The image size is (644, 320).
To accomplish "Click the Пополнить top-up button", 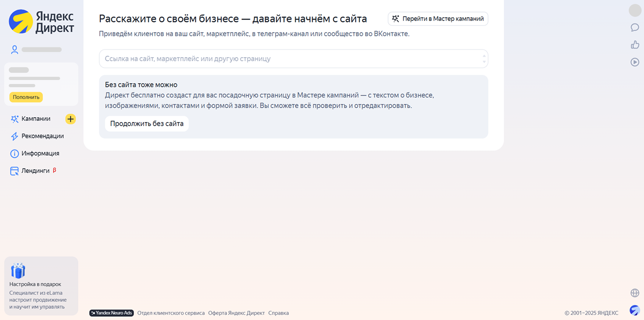I will [26, 97].
